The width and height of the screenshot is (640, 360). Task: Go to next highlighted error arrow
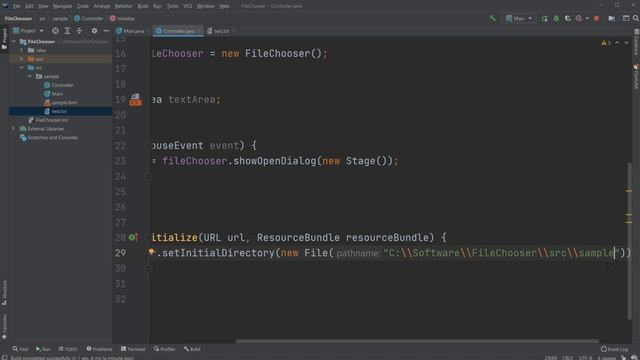[627, 43]
